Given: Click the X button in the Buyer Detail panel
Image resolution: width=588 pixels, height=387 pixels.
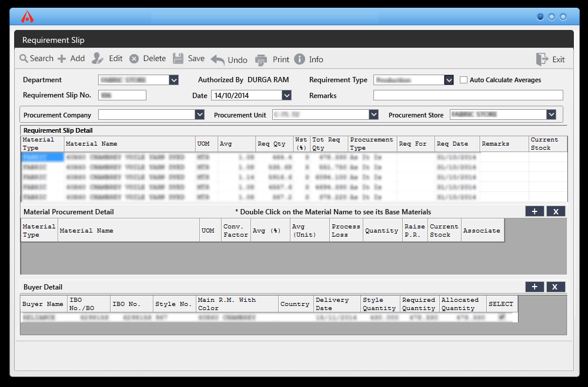Looking at the screenshot, I should point(556,287).
